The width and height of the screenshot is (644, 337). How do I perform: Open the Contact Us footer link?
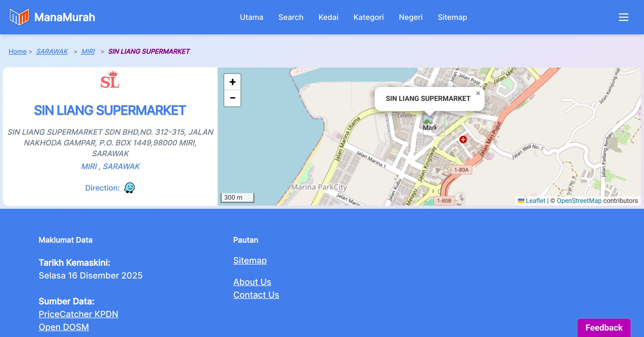pos(256,295)
